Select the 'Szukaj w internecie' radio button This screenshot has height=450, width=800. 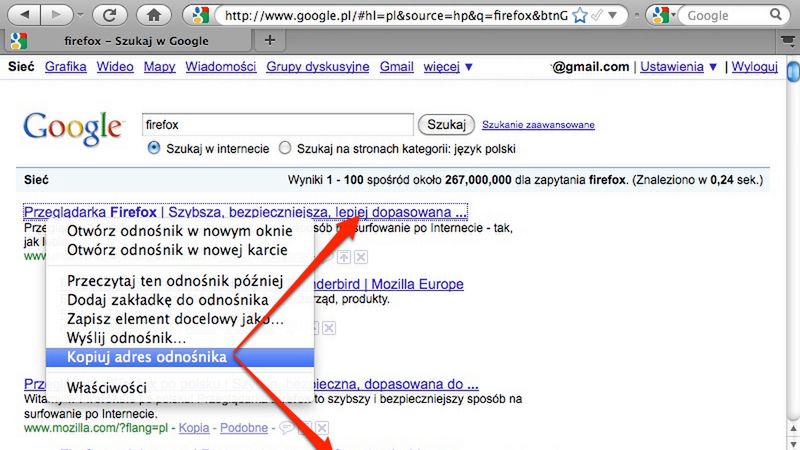pyautogui.click(x=153, y=148)
